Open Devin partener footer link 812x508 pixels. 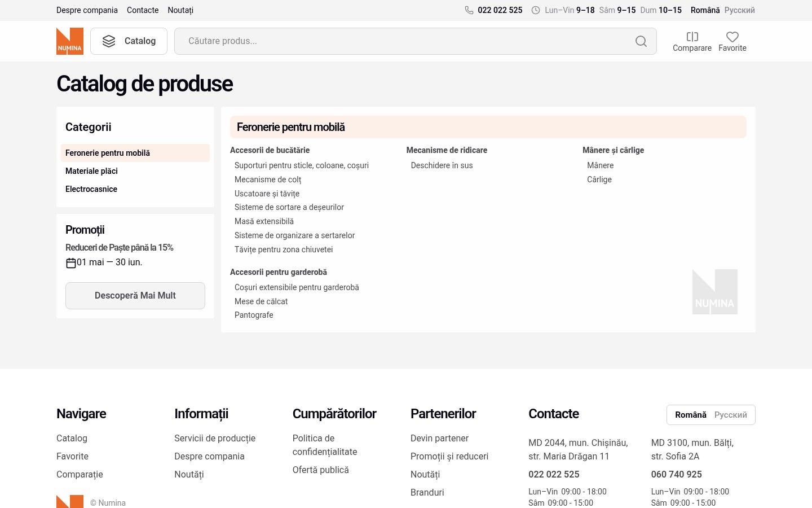click(439, 438)
